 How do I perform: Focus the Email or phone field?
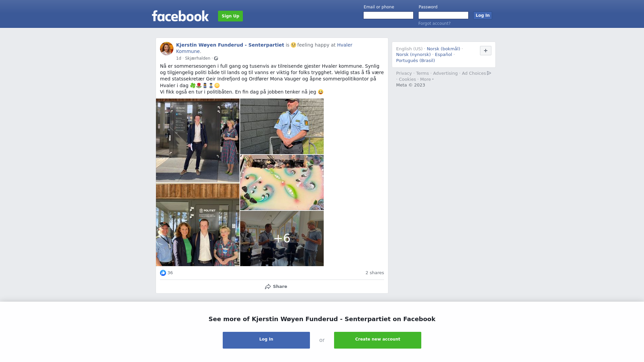coord(388,15)
